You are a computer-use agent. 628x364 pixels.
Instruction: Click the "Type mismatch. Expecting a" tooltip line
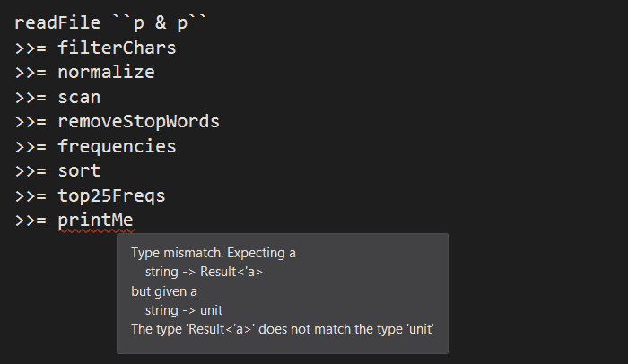214,253
